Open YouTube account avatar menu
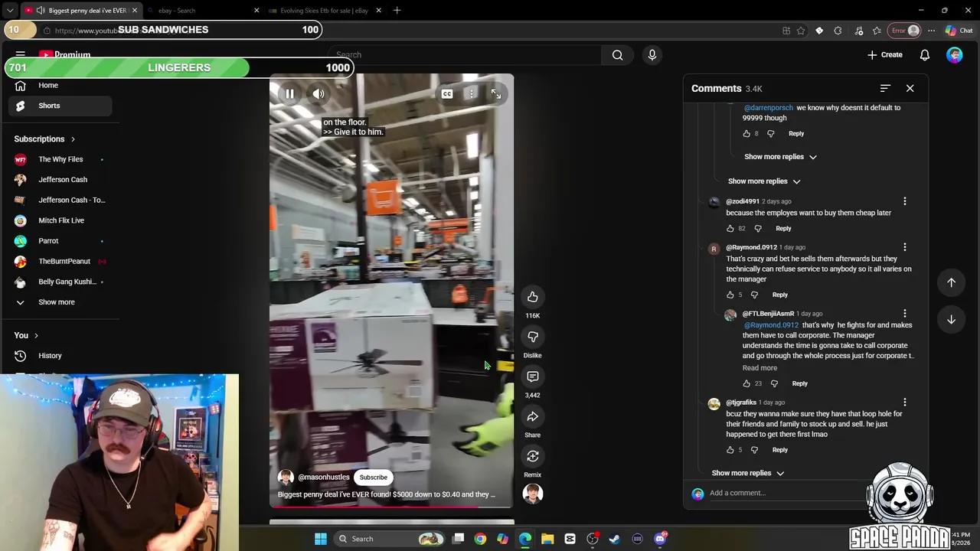This screenshot has height=551, width=980. [x=955, y=55]
